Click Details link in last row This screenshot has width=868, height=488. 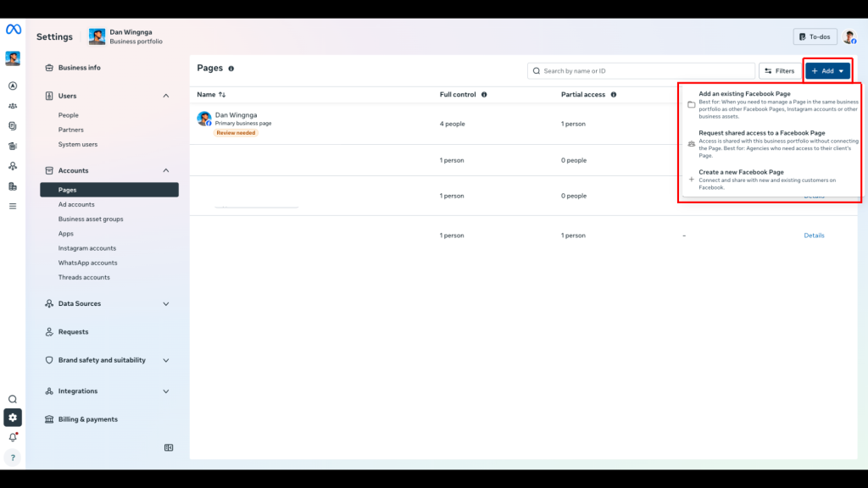pyautogui.click(x=814, y=236)
